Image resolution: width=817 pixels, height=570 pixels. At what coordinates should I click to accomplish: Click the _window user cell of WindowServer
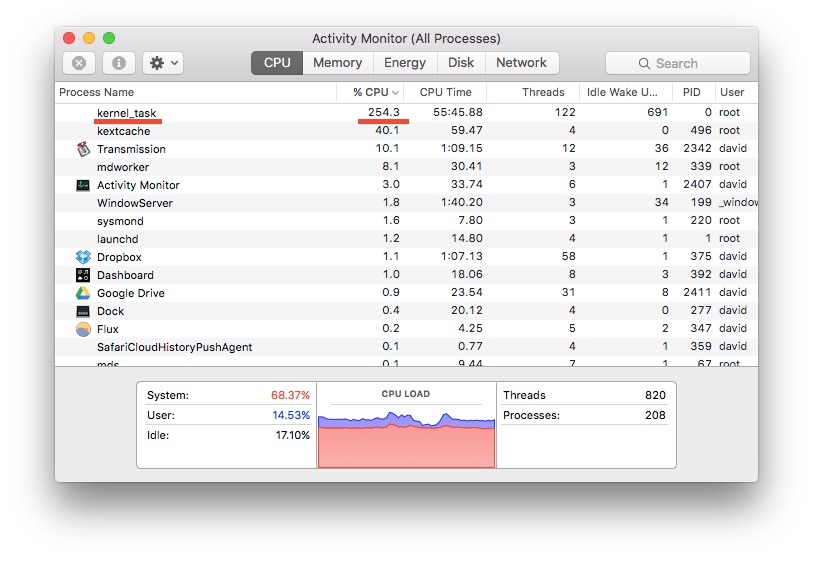pyautogui.click(x=738, y=202)
